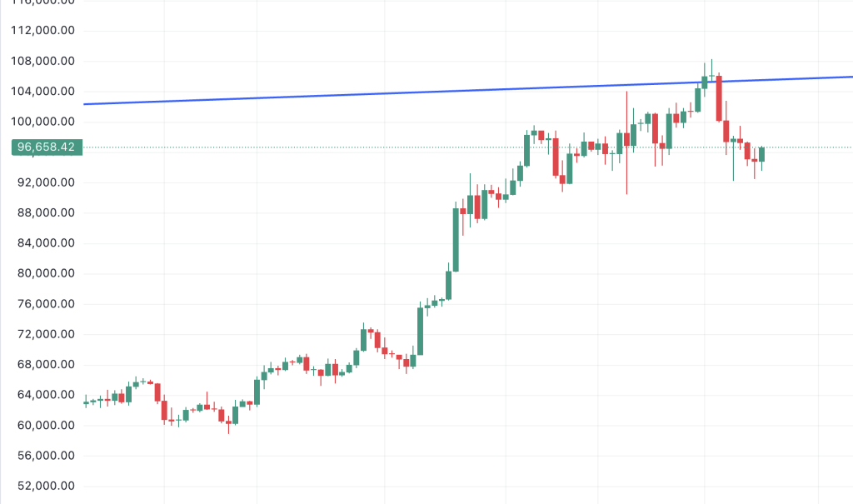The width and height of the screenshot is (853, 504).
Task: Click the rightmost green candle on chart
Action: pyautogui.click(x=761, y=154)
